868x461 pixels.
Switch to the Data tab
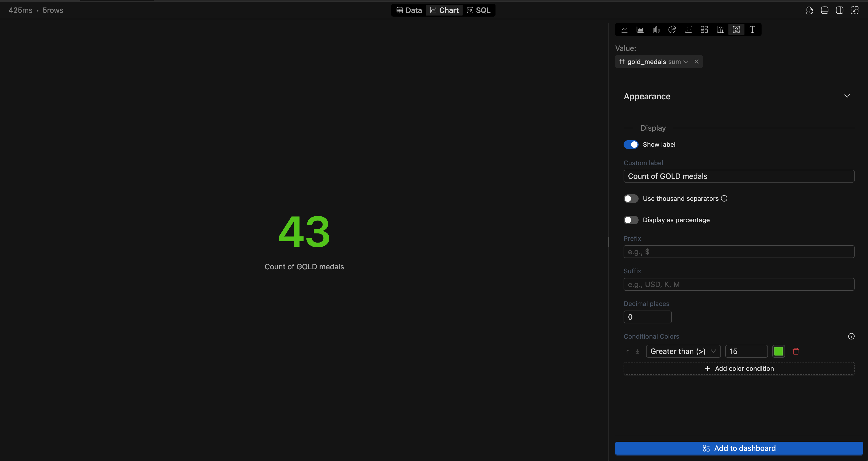[x=409, y=10]
